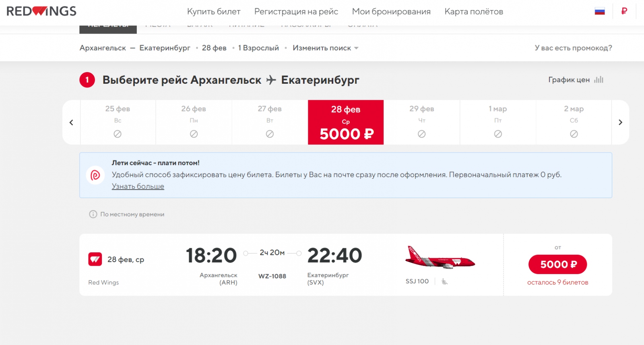The height and width of the screenshot is (345, 644).
Task: Open "Регистрация на рейс" menu item
Action: click(x=296, y=12)
